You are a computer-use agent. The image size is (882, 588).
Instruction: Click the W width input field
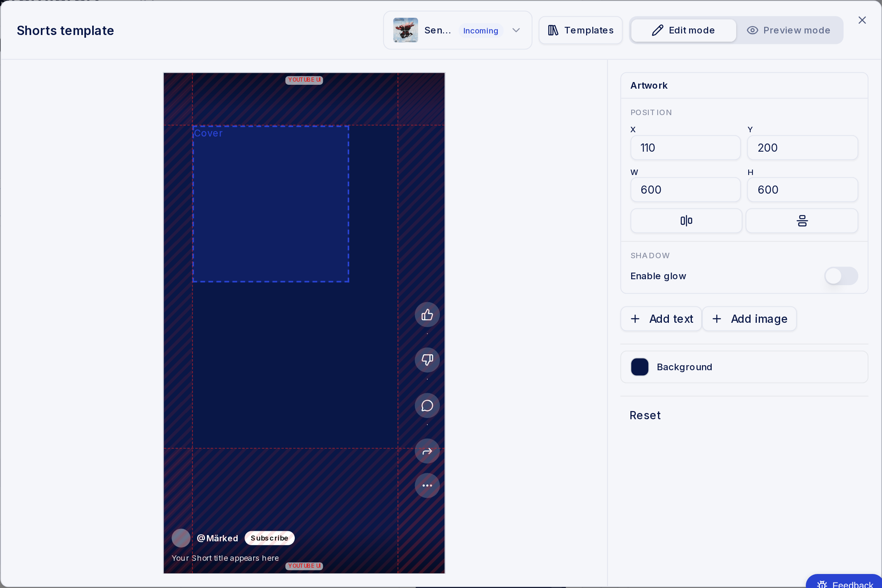[x=685, y=190]
